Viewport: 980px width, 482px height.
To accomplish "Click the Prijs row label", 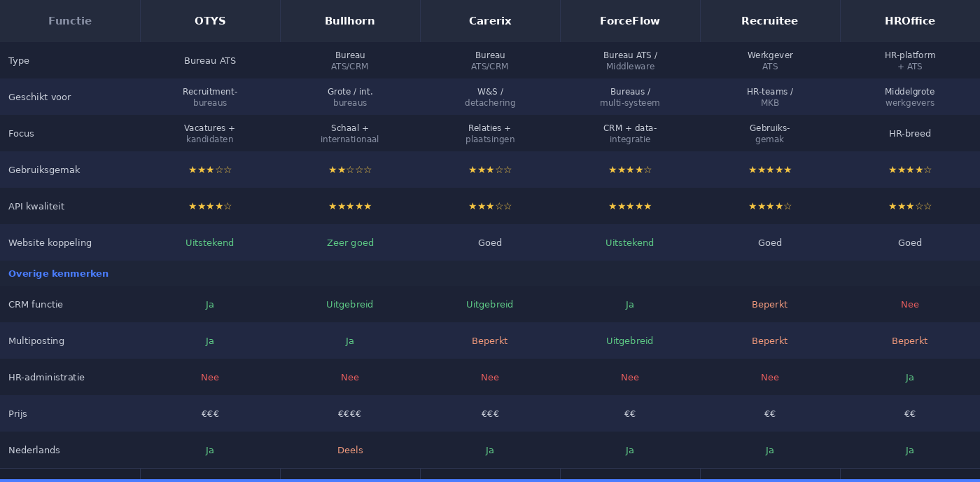I will (17, 414).
